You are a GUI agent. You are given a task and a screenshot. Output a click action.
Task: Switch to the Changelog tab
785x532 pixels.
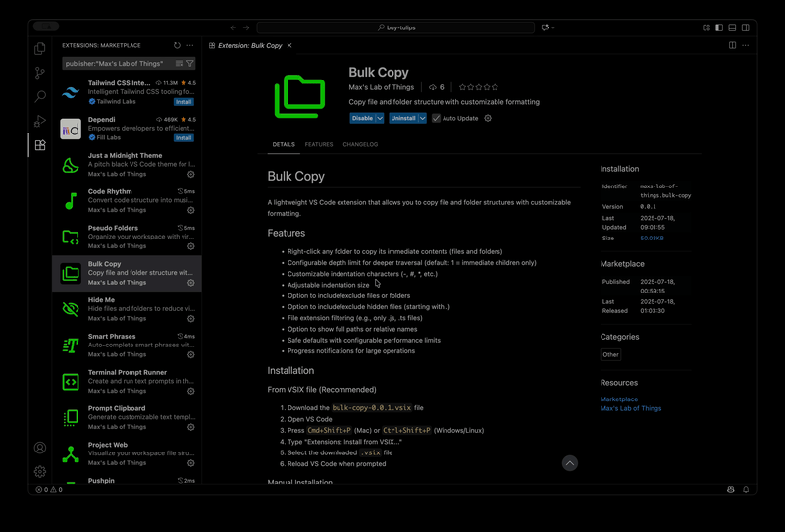[x=360, y=144]
